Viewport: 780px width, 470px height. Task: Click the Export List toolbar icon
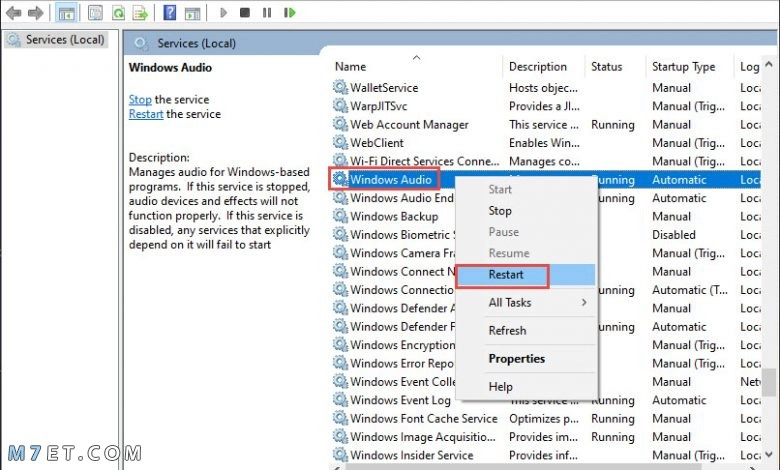[x=140, y=12]
